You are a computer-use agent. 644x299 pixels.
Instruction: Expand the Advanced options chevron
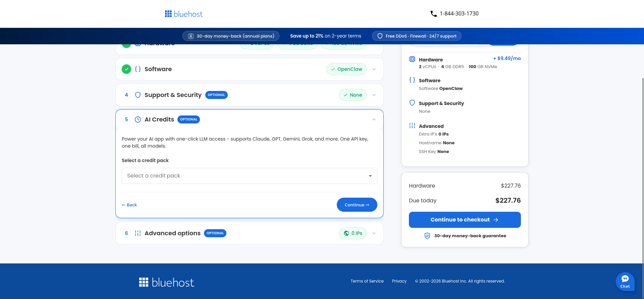click(x=374, y=233)
